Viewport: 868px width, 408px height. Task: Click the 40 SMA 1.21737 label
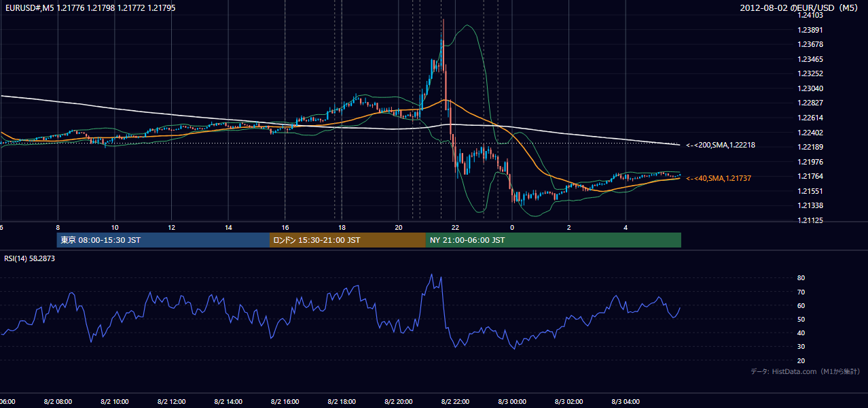click(x=719, y=178)
